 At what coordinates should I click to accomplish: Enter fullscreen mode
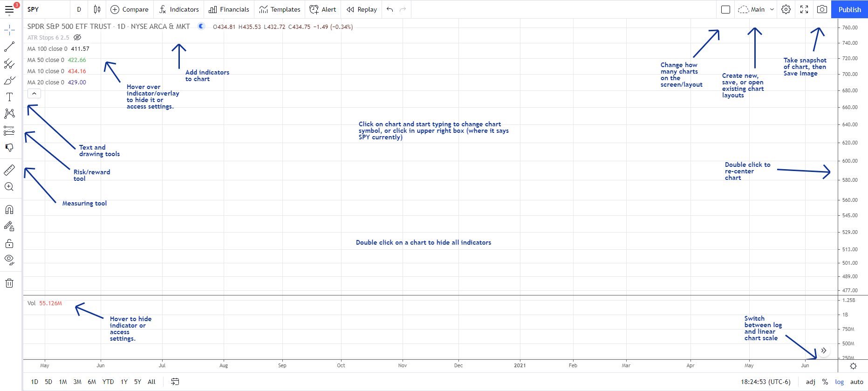[804, 9]
